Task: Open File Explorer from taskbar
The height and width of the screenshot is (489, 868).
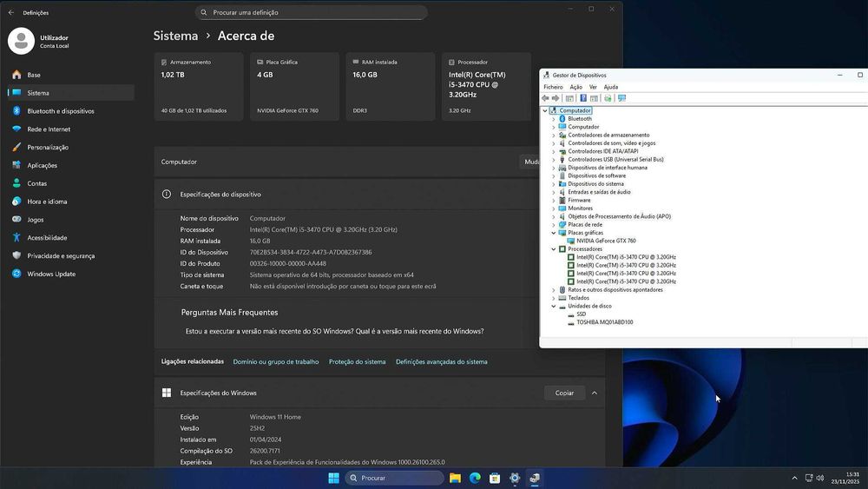Action: [455, 478]
